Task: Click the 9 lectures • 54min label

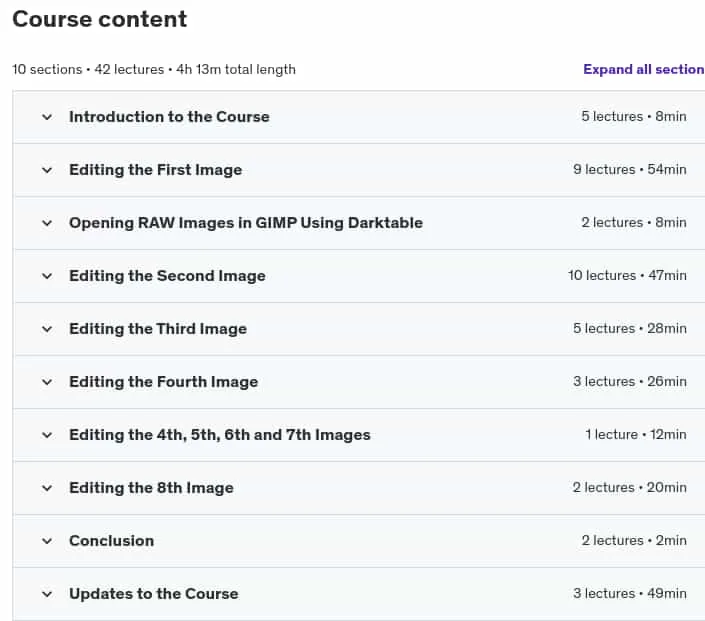Action: click(x=629, y=170)
